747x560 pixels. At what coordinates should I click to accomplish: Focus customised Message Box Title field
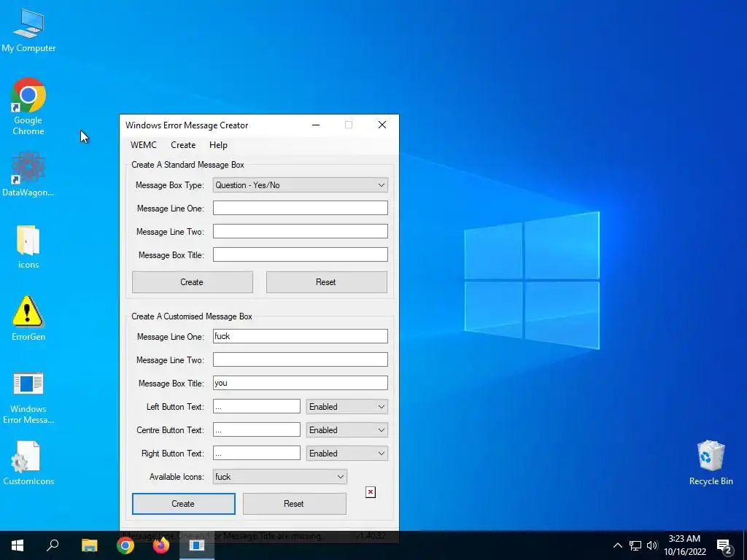pyautogui.click(x=300, y=383)
